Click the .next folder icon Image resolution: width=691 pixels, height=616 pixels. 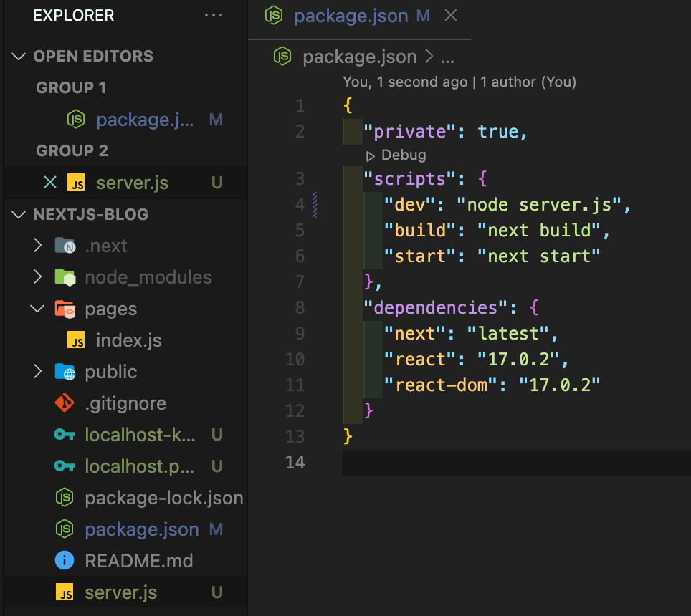(65, 245)
